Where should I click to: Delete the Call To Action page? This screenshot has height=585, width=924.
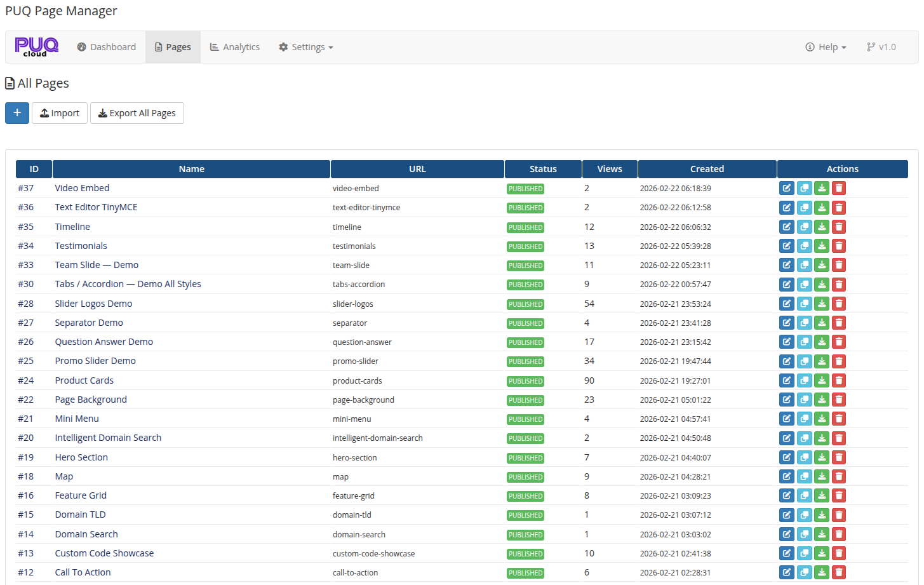click(838, 572)
